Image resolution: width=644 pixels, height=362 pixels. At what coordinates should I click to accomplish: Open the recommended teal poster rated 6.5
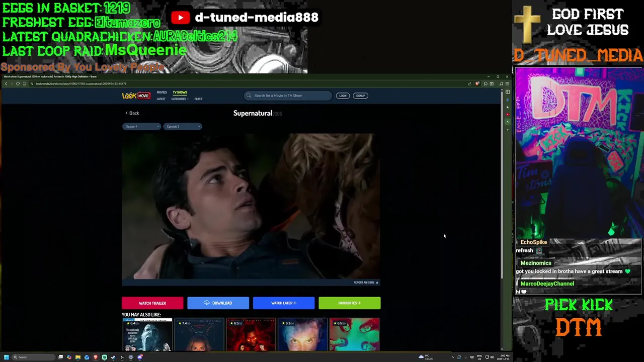pos(354,334)
